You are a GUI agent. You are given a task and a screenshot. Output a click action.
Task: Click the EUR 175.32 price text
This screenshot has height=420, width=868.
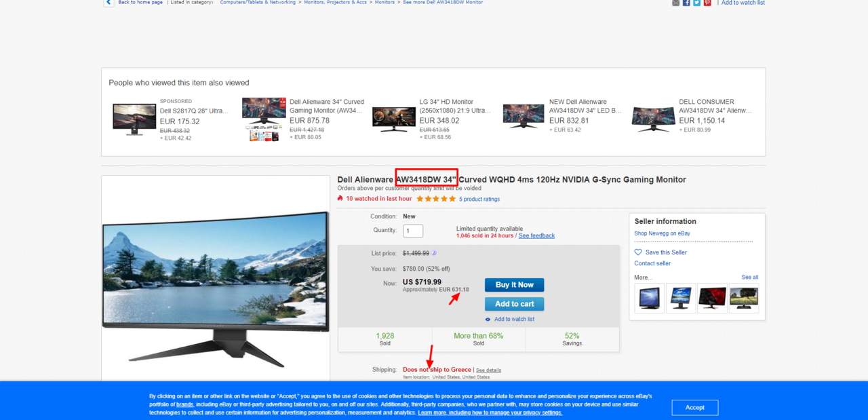point(180,121)
